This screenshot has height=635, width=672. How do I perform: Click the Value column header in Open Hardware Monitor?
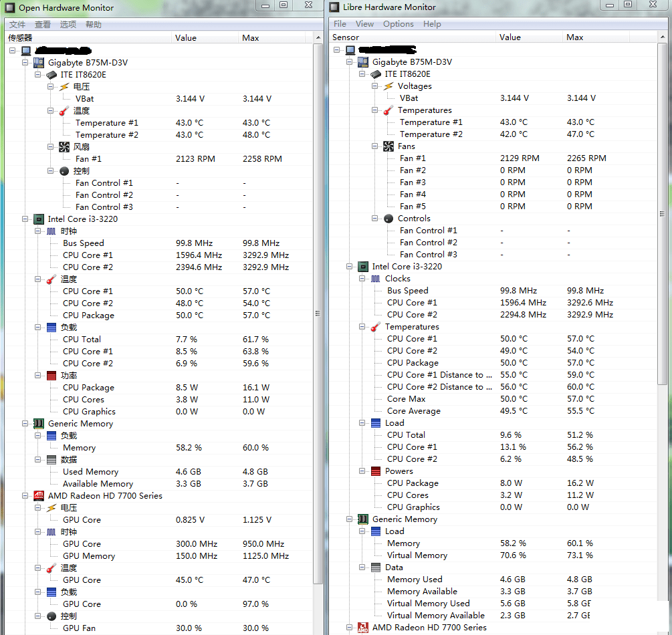205,37
